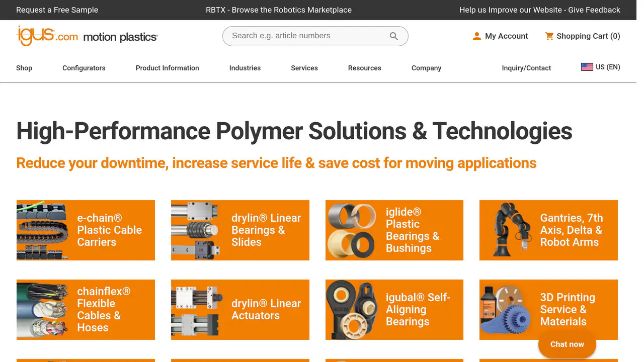This screenshot has width=644, height=362.
Task: Open 3D Printing Service & Materials tile
Action: pos(548,310)
